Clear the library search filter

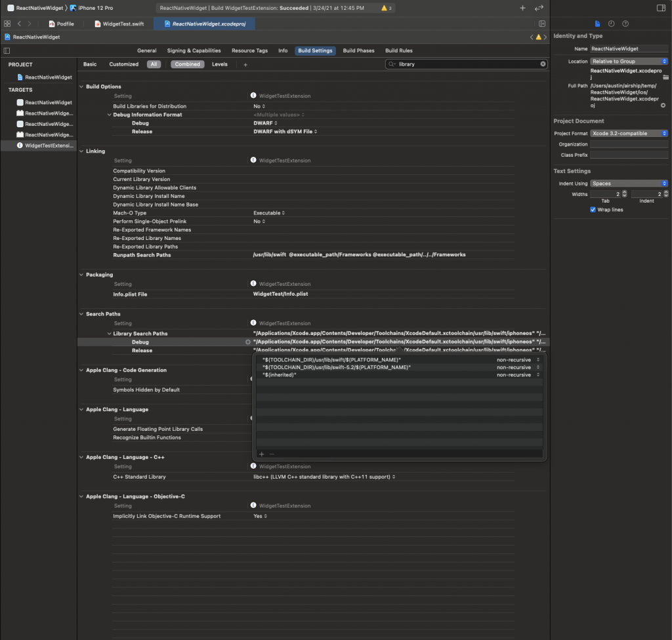click(x=543, y=64)
